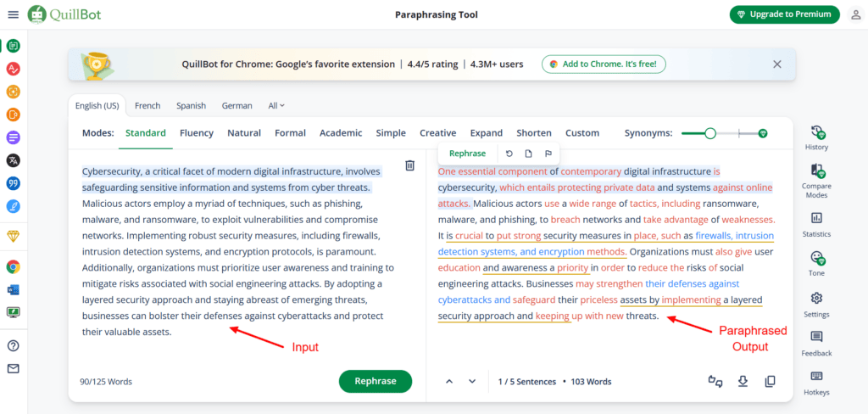Viewport: 868px width, 414px height.
Task: Adjust the Synonyms slider handle
Action: click(x=710, y=133)
